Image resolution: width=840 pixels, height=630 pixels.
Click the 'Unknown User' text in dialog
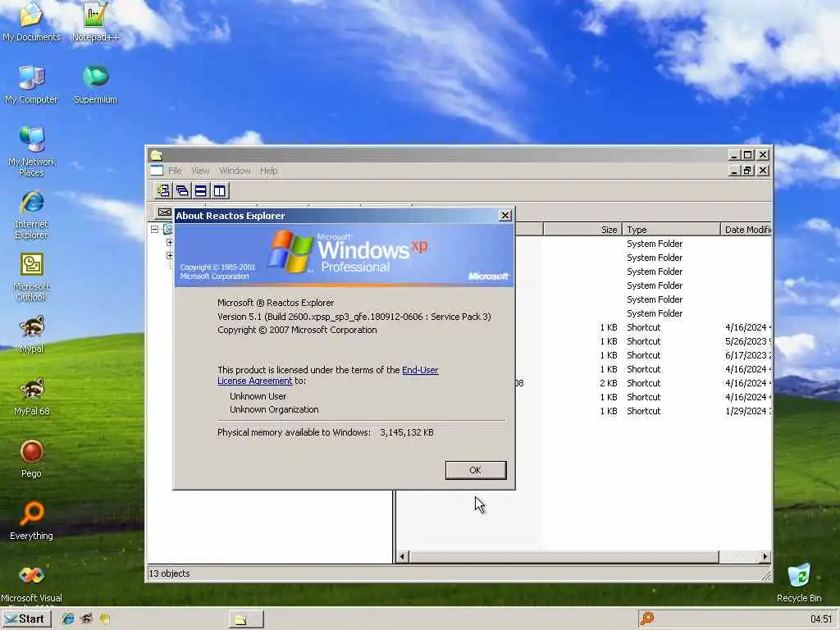[258, 396]
